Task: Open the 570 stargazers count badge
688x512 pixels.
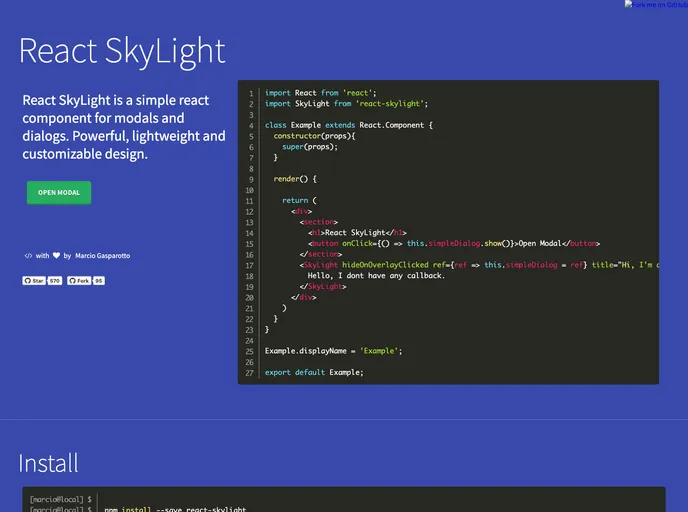Action: pyautogui.click(x=54, y=281)
